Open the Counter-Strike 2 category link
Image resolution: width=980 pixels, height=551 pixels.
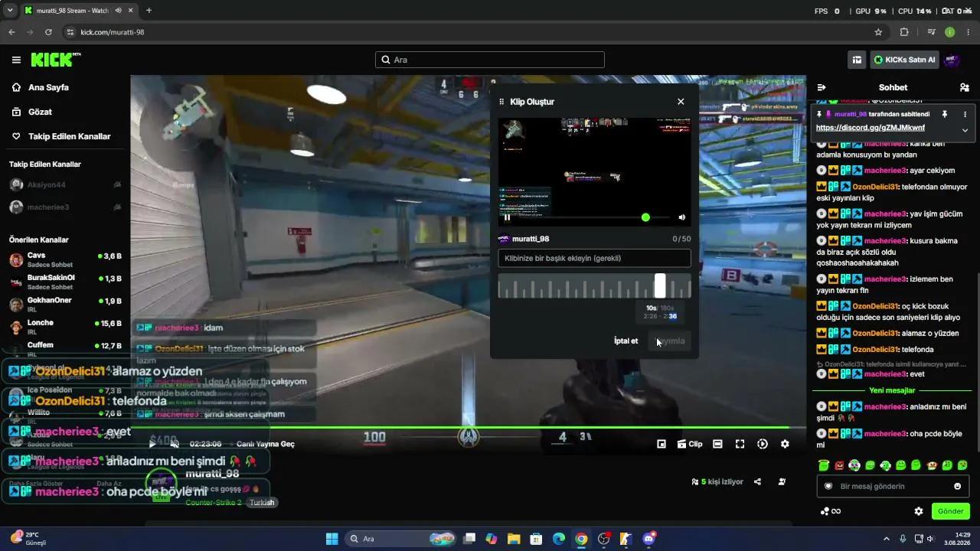point(213,503)
